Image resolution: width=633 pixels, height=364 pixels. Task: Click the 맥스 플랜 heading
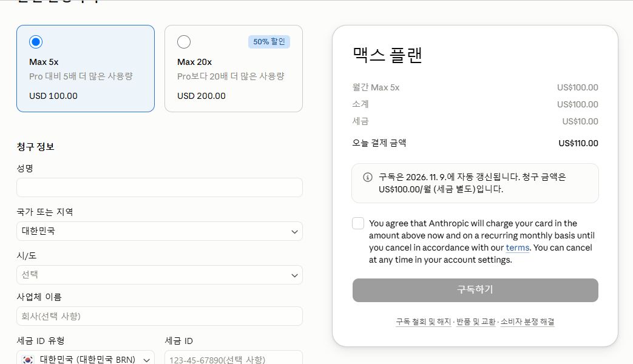(x=387, y=55)
